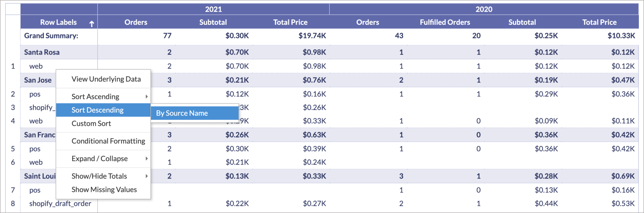Expand the Sort Ascending submenu arrow
This screenshot has height=213, width=644.
(147, 96)
